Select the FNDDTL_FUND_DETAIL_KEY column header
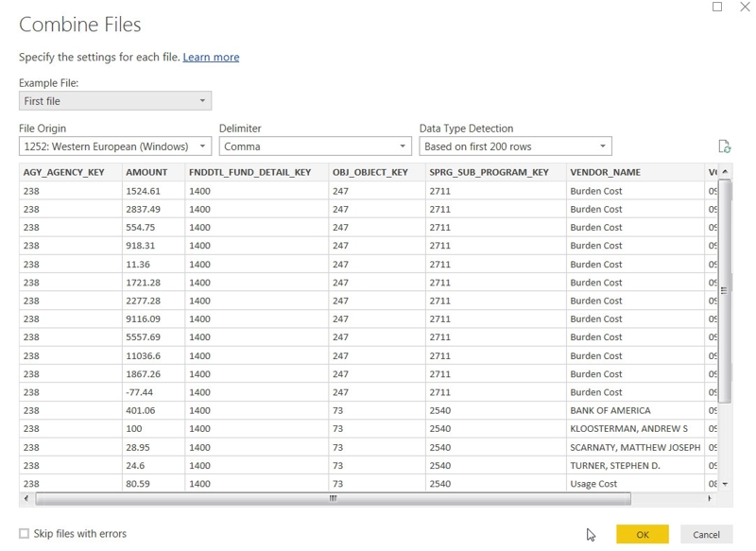756x551 pixels. coord(256,172)
